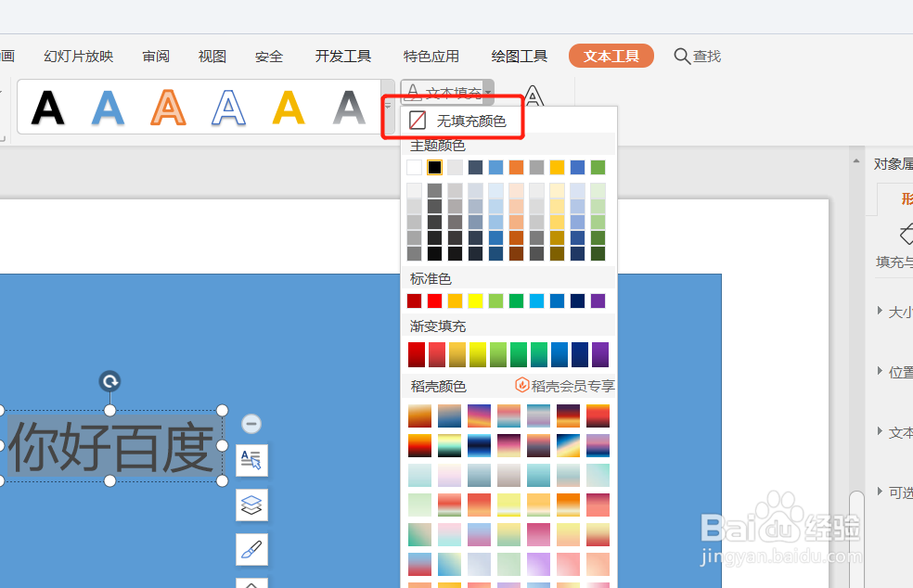Select the first black WordArt text style
This screenshot has width=913, height=588.
[48, 107]
